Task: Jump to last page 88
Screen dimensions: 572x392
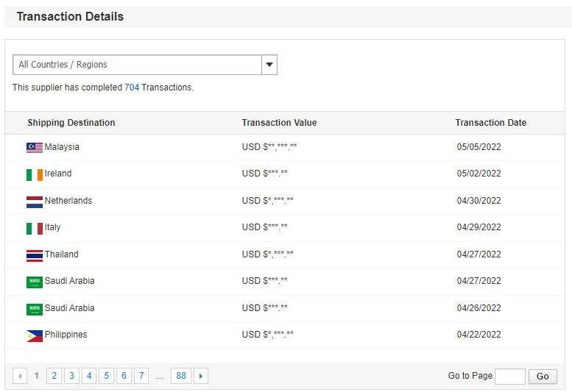Action: [180, 376]
